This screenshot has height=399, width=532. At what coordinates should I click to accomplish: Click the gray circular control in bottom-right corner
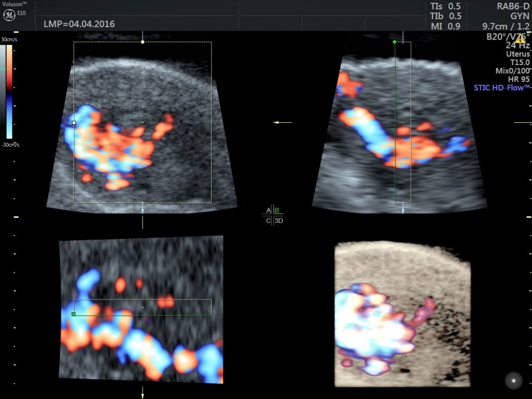pyautogui.click(x=514, y=381)
